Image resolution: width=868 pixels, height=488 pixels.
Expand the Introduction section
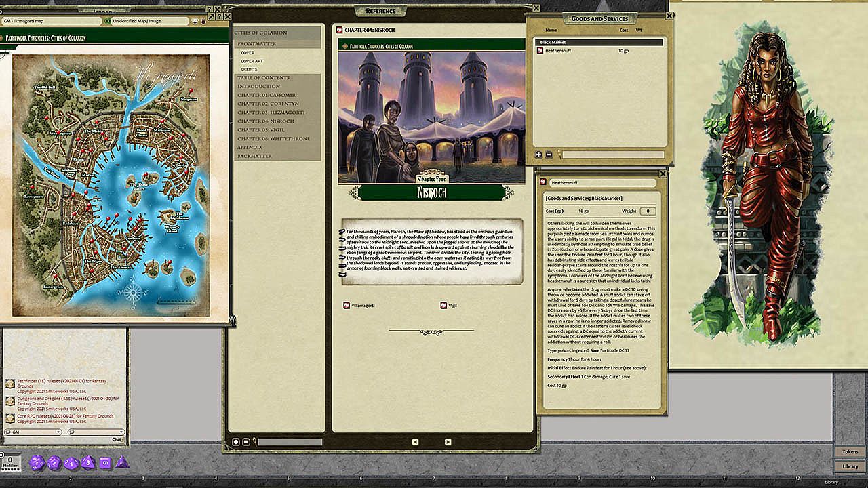(x=258, y=87)
